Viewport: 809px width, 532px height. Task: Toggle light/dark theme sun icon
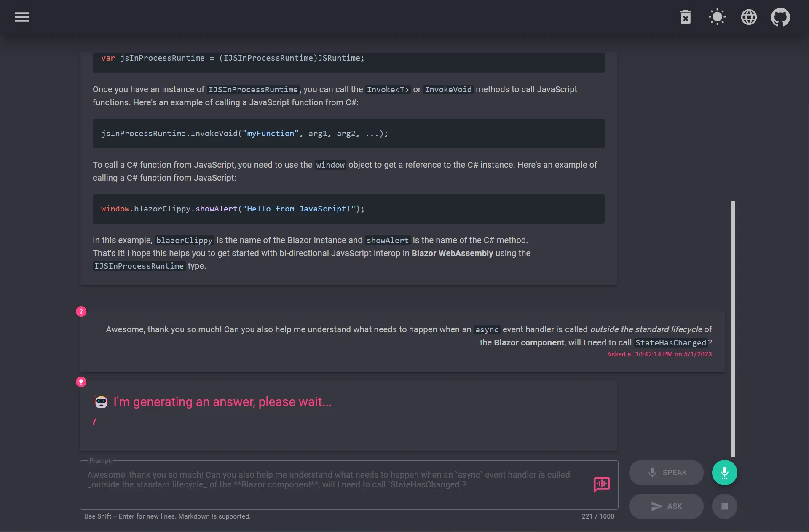(717, 17)
